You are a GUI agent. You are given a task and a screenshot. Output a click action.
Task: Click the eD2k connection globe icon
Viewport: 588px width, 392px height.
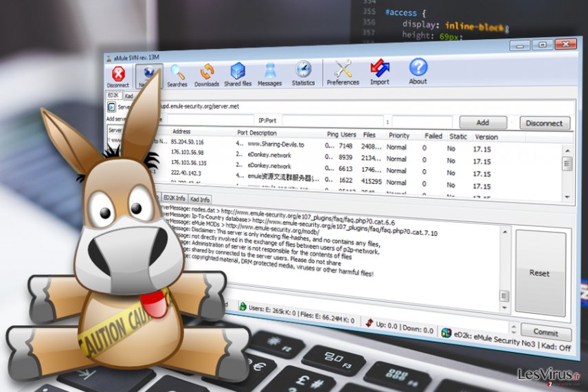tap(446, 332)
